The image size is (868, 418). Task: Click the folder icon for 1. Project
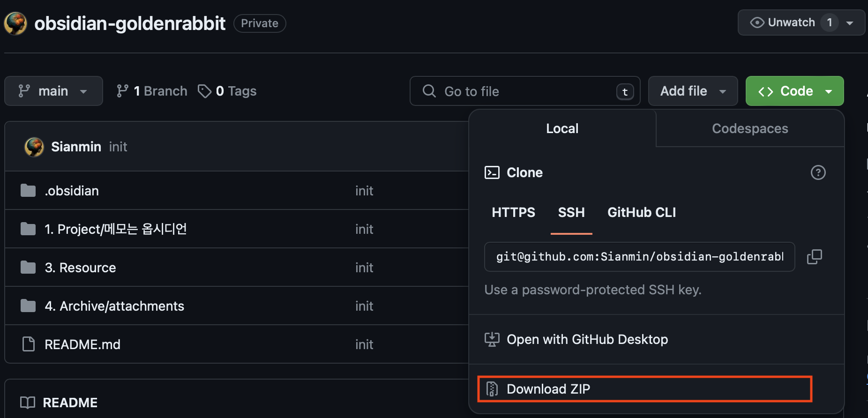pos(28,229)
